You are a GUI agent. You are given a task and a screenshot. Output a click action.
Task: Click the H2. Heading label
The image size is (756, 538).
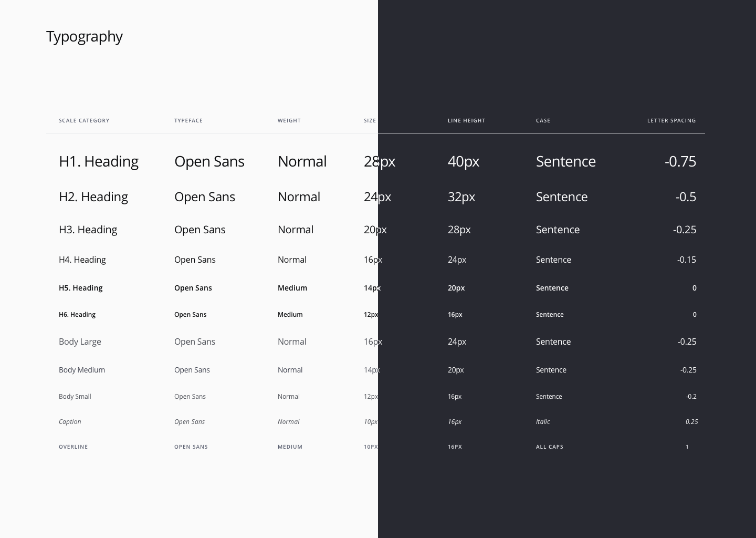93,196
